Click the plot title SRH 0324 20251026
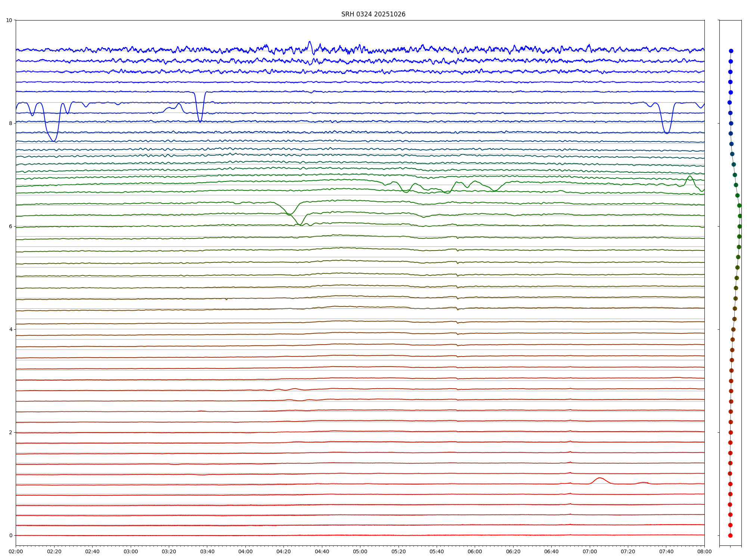747x560 pixels. click(x=373, y=14)
